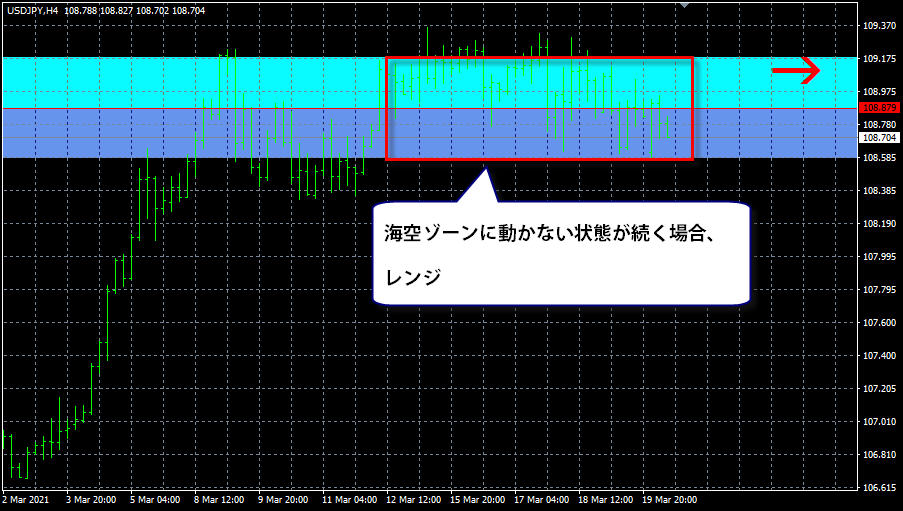The height and width of the screenshot is (511, 903).
Task: Click the USDJPY,H4 chart title
Action: click(x=33, y=10)
